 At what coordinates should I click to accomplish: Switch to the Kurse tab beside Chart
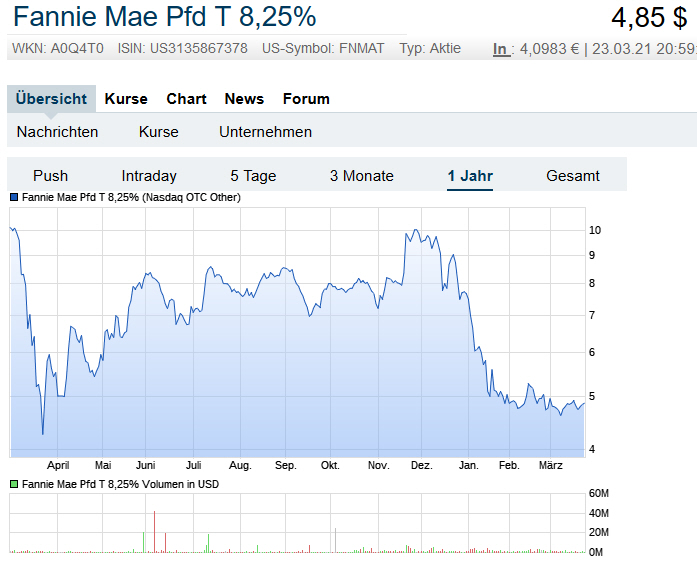click(125, 99)
